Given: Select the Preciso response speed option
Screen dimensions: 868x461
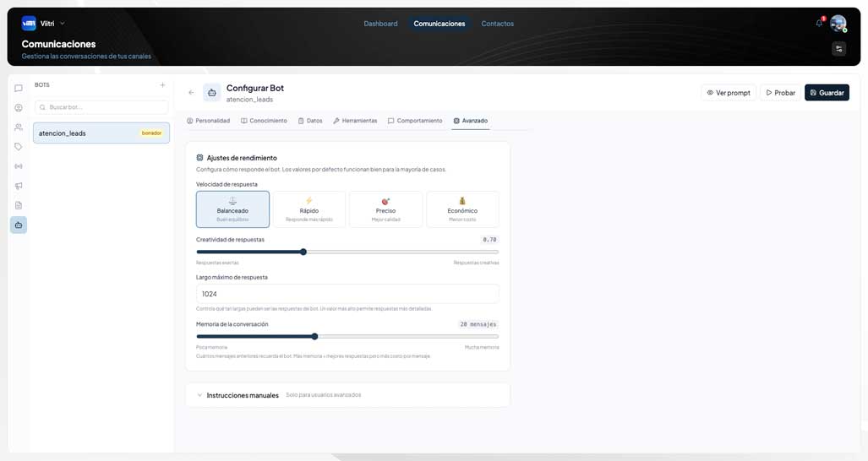Looking at the screenshot, I should (386, 209).
